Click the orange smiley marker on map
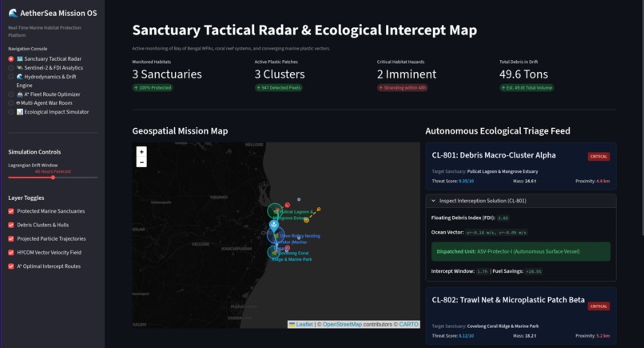The height and width of the screenshot is (348, 644). click(x=306, y=221)
